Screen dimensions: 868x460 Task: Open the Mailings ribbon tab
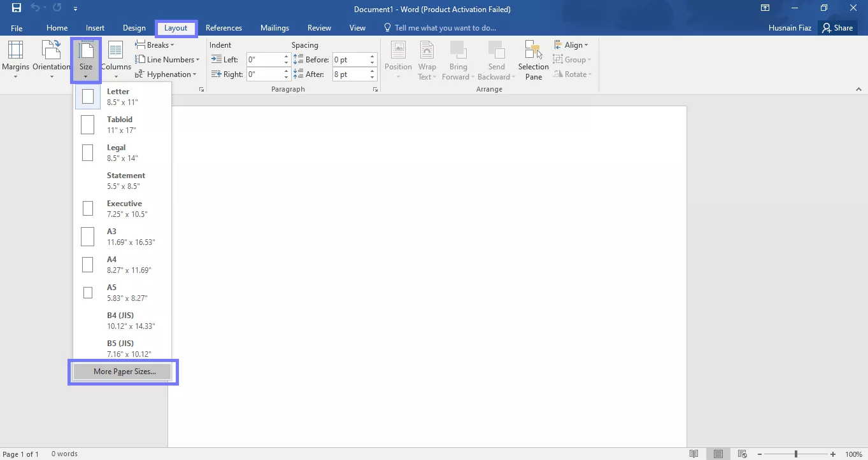coord(274,28)
